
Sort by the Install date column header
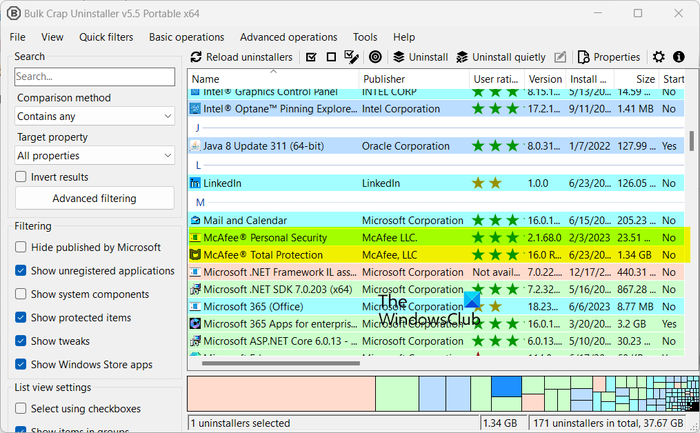click(590, 79)
